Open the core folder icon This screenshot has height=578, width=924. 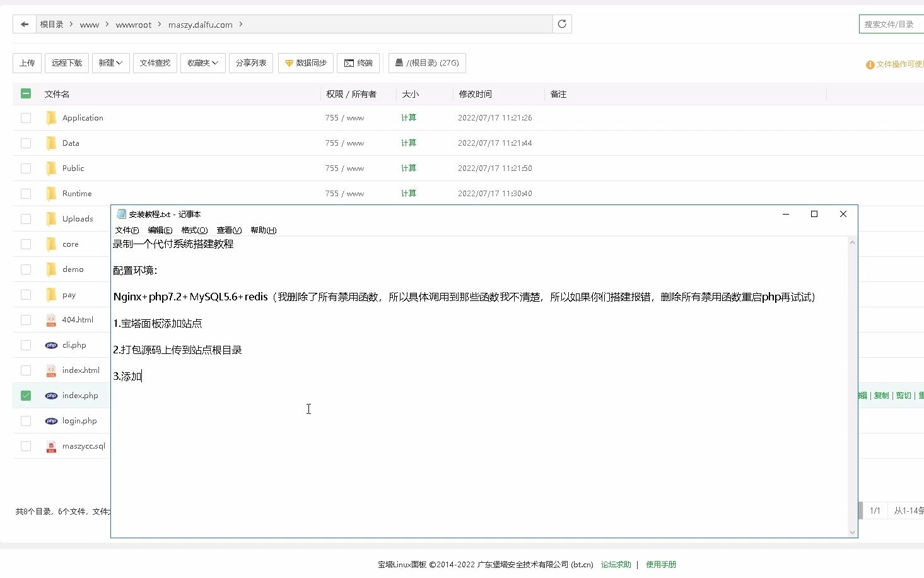pyautogui.click(x=51, y=244)
